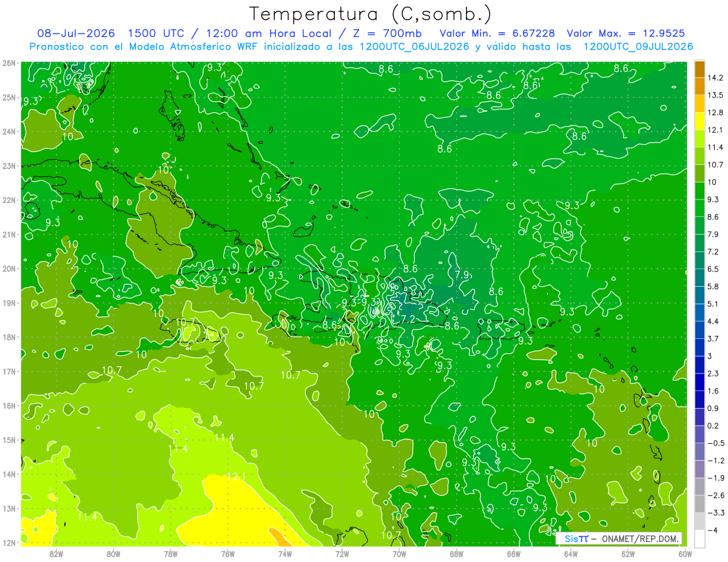728x562 pixels.
Task: Click the '66W' longitude axis label
Action: coord(513,553)
